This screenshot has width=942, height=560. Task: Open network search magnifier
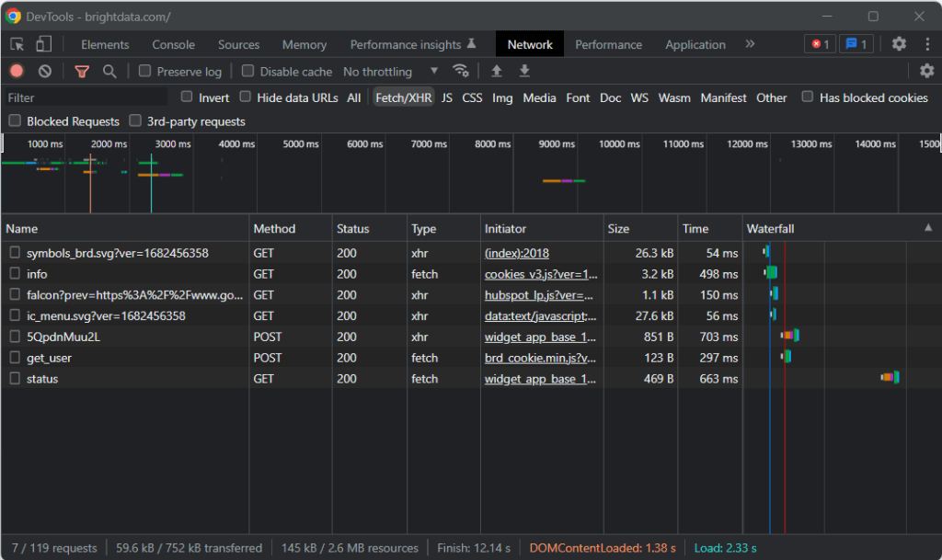click(109, 72)
